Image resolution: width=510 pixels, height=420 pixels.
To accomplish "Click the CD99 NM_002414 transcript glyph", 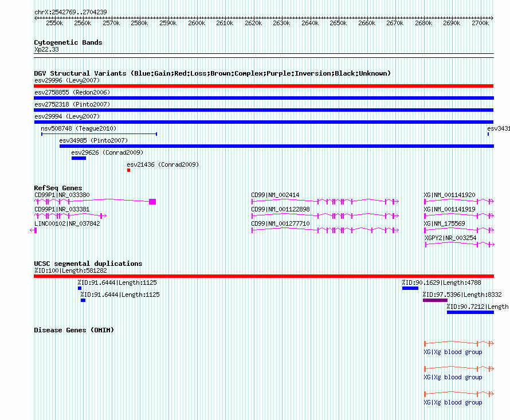I will [325, 202].
